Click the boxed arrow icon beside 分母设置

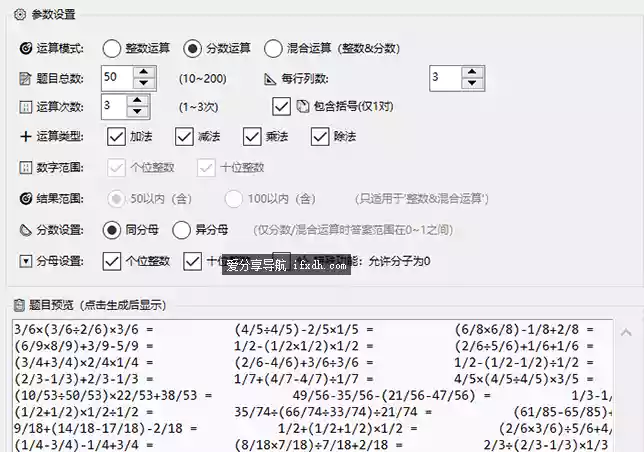point(25,261)
